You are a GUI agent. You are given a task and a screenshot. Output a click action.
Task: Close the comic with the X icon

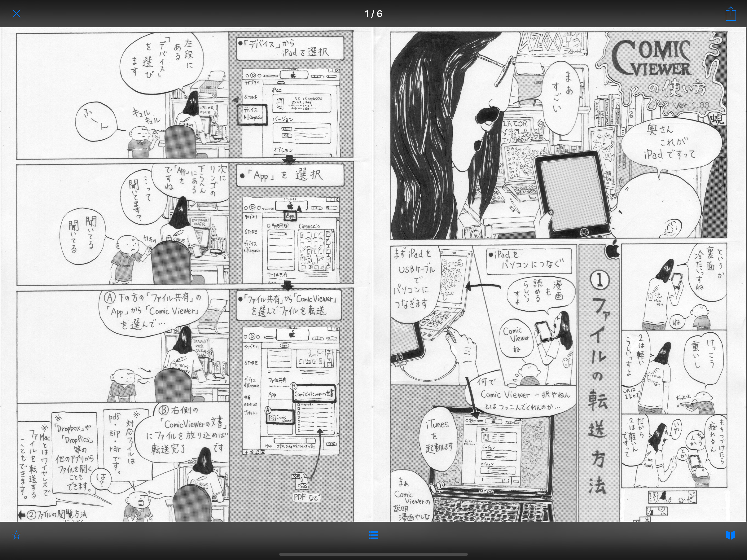pos(16,13)
